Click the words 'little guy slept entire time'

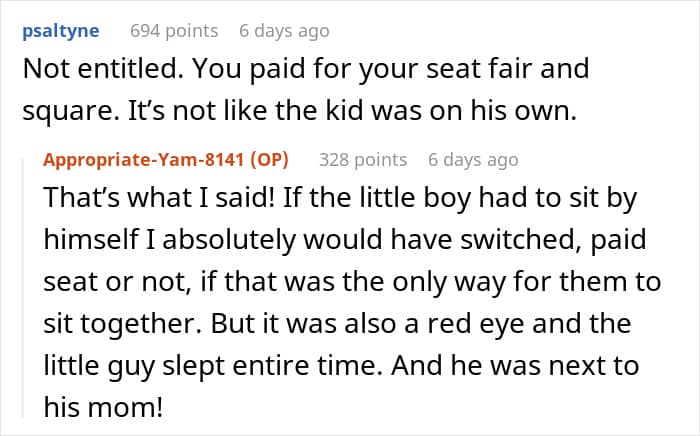(x=212, y=366)
